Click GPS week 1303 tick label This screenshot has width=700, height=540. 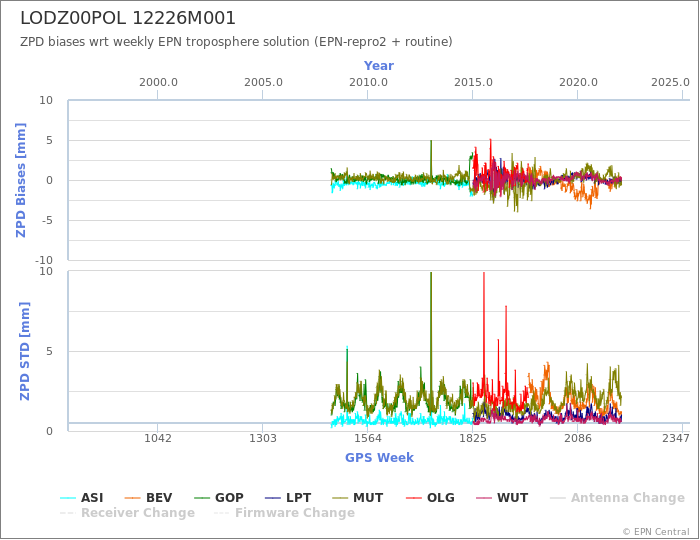click(x=262, y=439)
